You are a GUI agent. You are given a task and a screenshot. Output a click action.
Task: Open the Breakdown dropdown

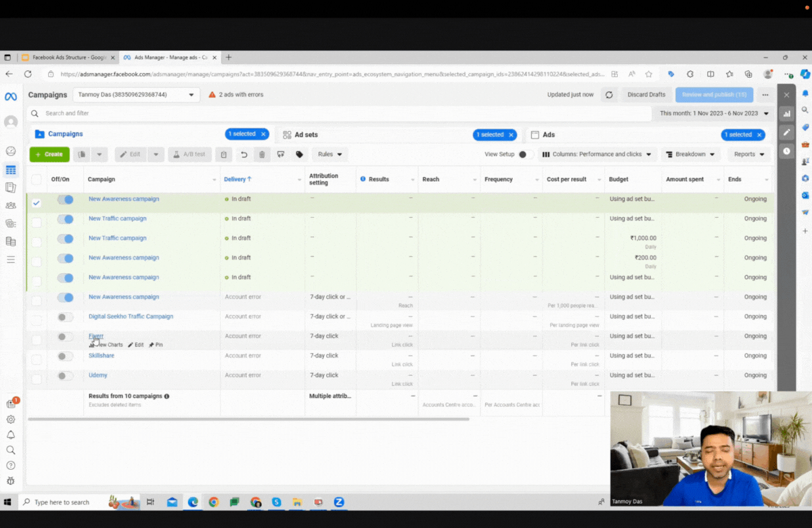tap(690, 154)
